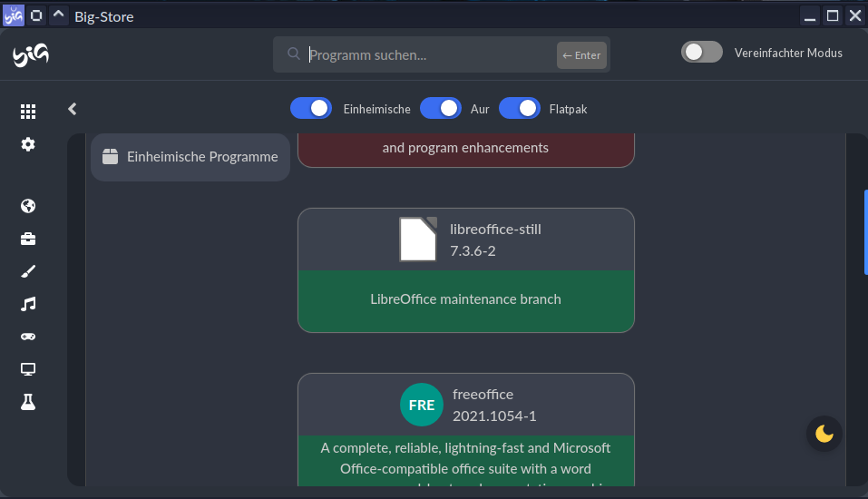The image size is (868, 499).
Task: Toggle the Vereinfachter Modus switch
Action: pos(701,53)
